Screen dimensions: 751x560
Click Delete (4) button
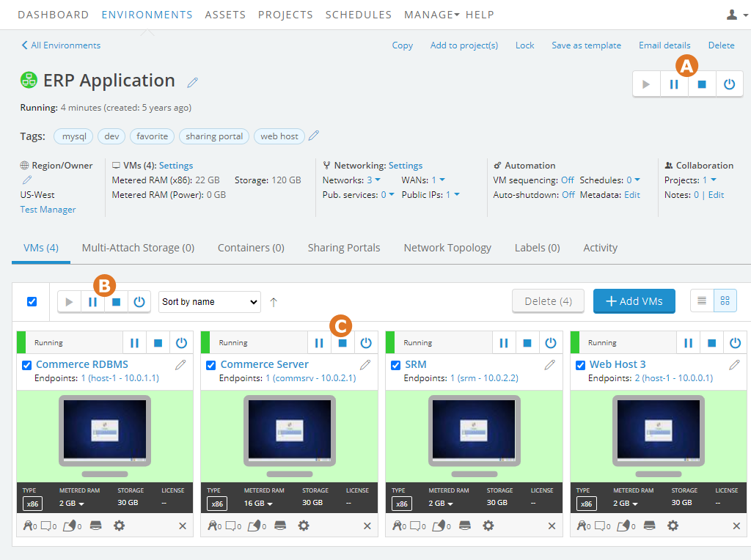coord(548,301)
